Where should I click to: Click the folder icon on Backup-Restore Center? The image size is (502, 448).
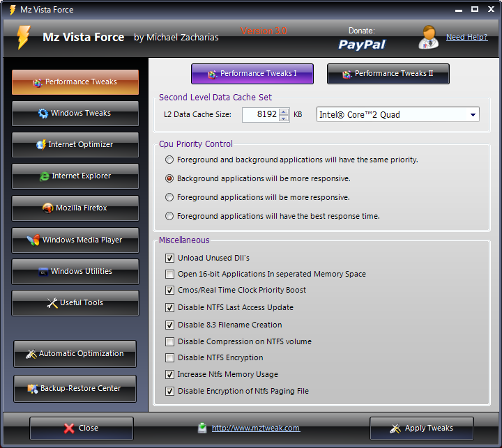pyautogui.click(x=33, y=389)
